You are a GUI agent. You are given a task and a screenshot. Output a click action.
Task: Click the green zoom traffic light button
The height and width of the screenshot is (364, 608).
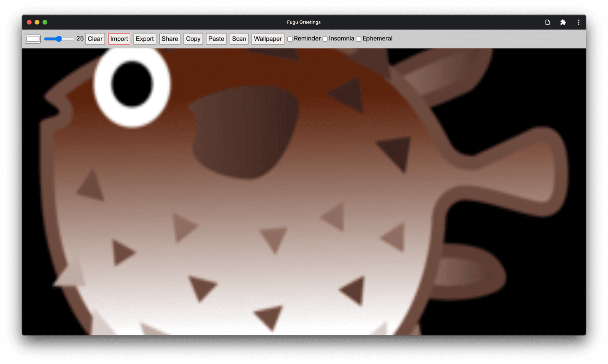coord(44,22)
